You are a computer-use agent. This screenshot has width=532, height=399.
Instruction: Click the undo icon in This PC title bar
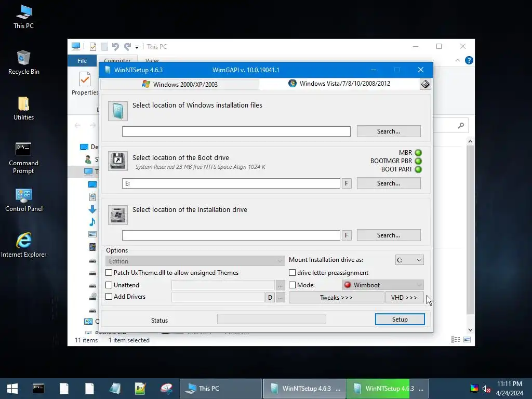[115, 46]
